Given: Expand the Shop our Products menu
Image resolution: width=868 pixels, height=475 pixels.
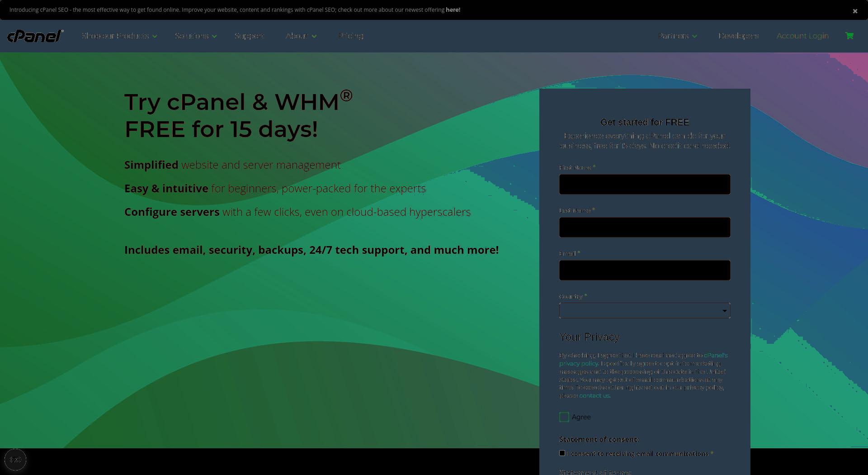Looking at the screenshot, I should pyautogui.click(x=119, y=36).
